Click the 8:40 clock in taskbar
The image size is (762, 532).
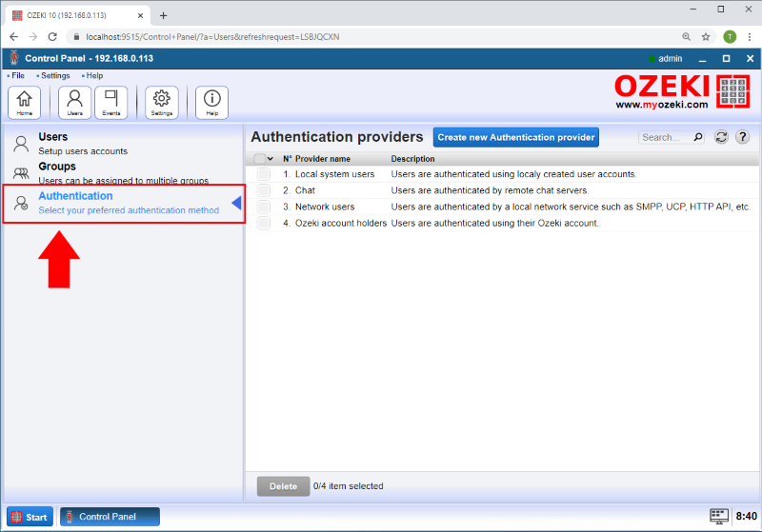(x=747, y=517)
